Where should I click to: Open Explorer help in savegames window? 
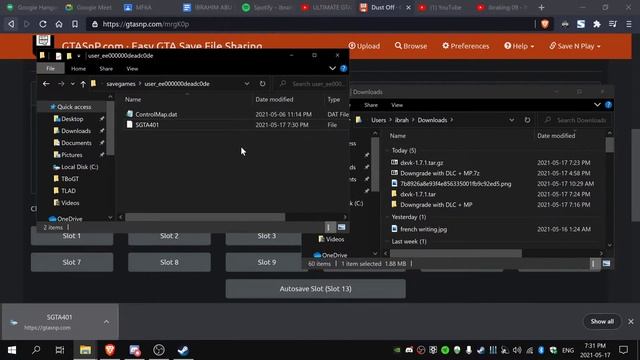click(x=344, y=69)
